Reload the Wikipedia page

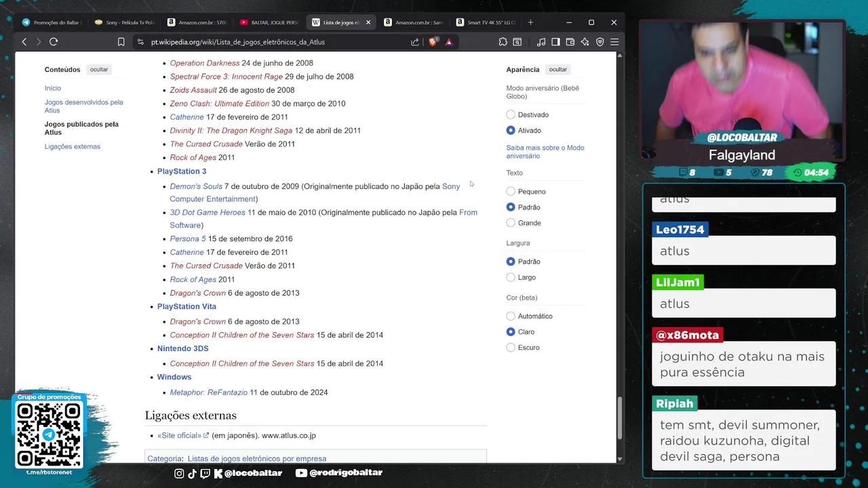point(54,42)
